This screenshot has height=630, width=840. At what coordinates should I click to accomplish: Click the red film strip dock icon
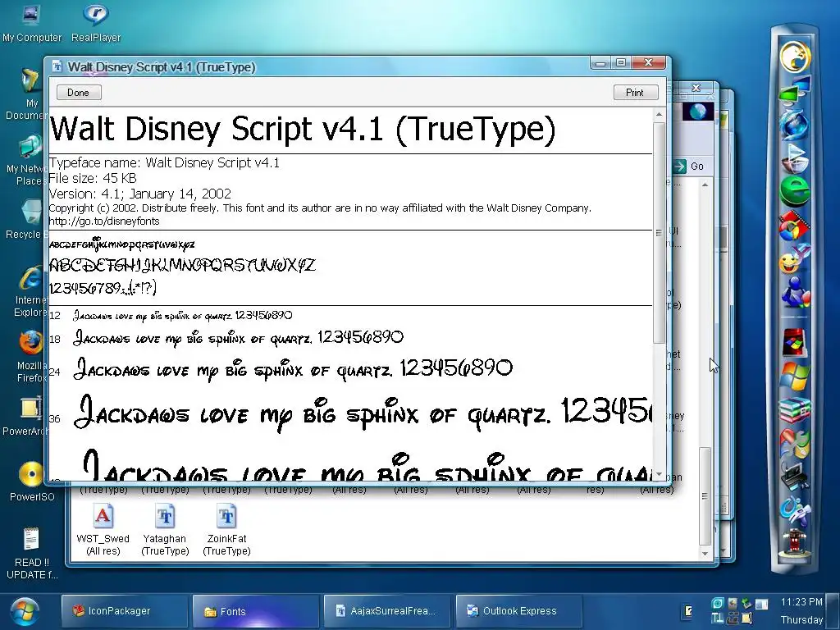tap(794, 226)
